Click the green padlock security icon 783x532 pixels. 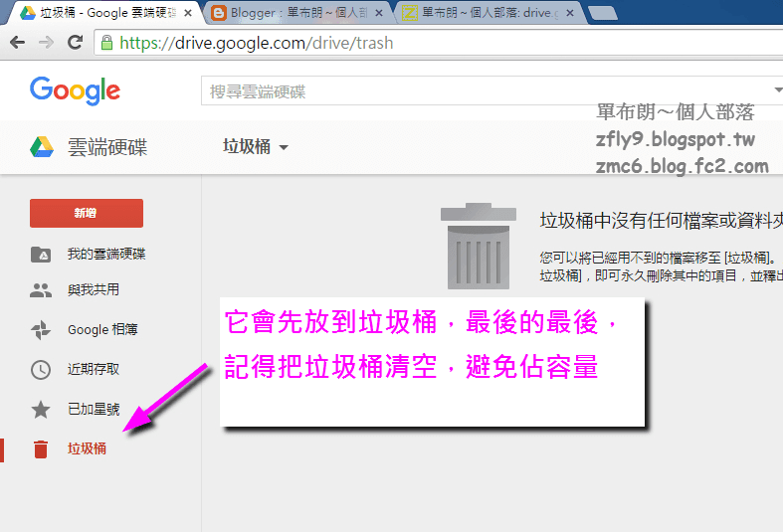point(106,43)
